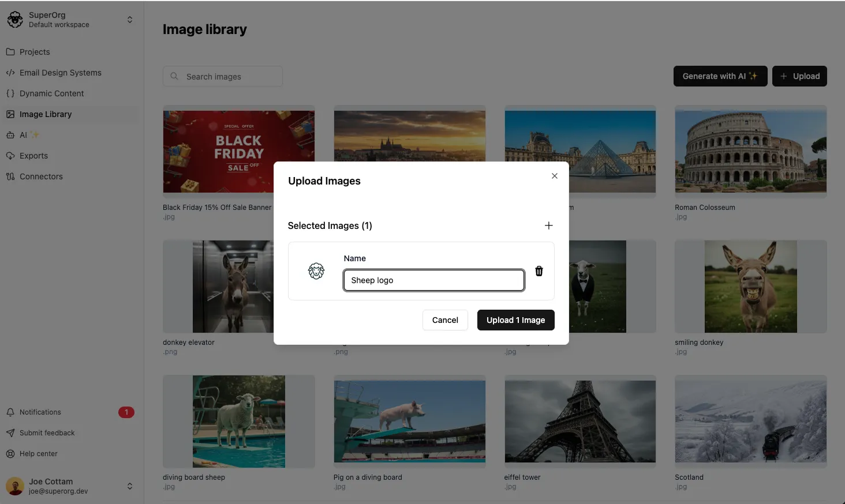Image resolution: width=845 pixels, height=504 pixels.
Task: Cancel the image upload dialog
Action: point(444,320)
